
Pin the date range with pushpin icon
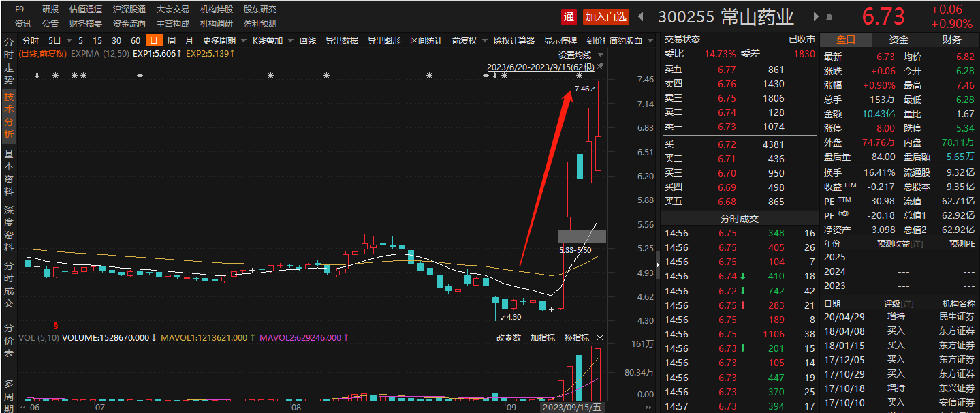pyautogui.click(x=600, y=67)
